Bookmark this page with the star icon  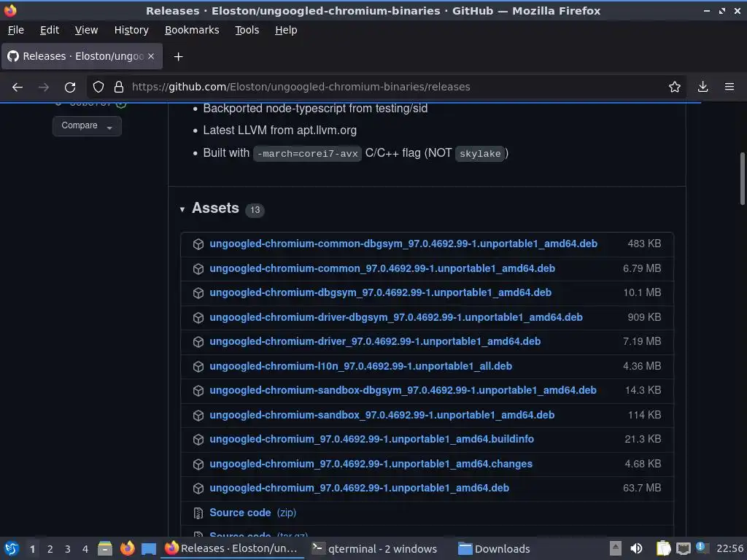[x=675, y=87]
